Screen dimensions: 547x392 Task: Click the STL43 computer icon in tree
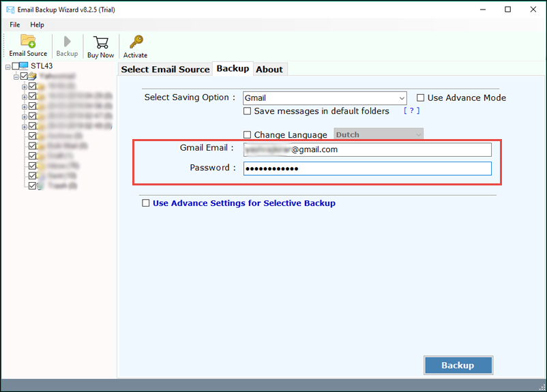click(24, 65)
